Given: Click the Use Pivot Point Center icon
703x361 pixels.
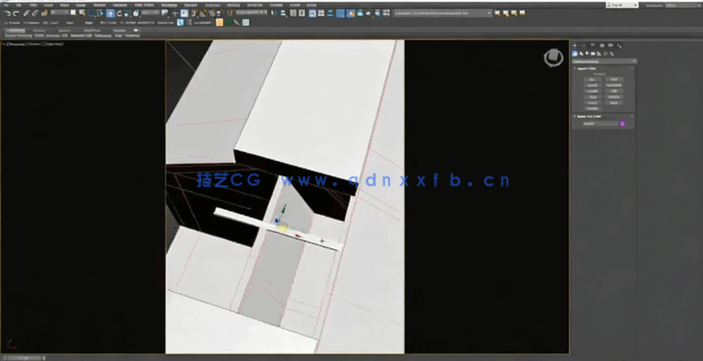Looking at the screenshot, I should [x=165, y=13].
